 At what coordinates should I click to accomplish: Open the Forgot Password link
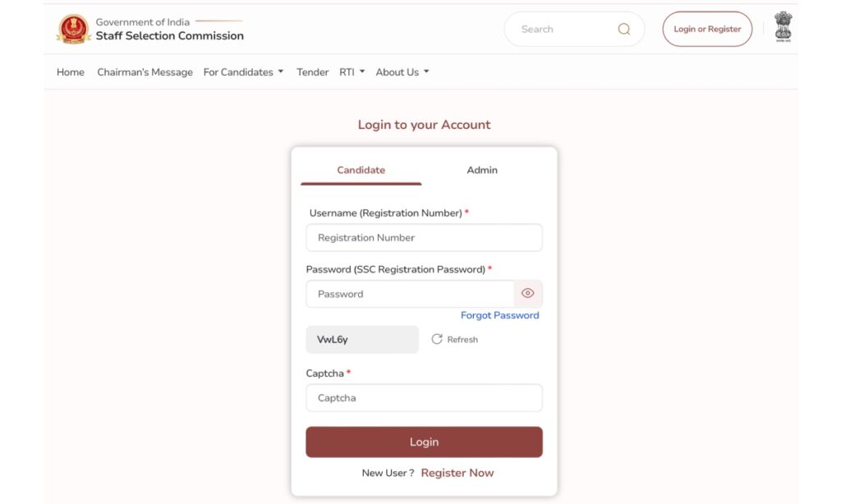(499, 315)
